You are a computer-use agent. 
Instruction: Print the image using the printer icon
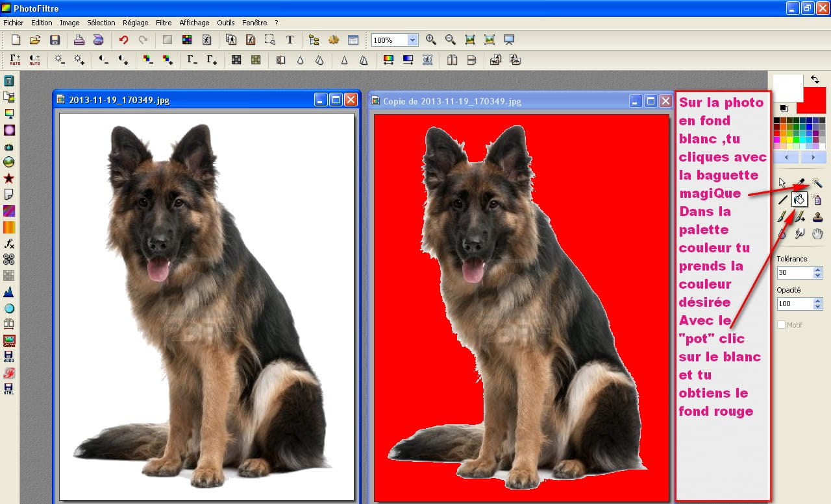click(79, 40)
